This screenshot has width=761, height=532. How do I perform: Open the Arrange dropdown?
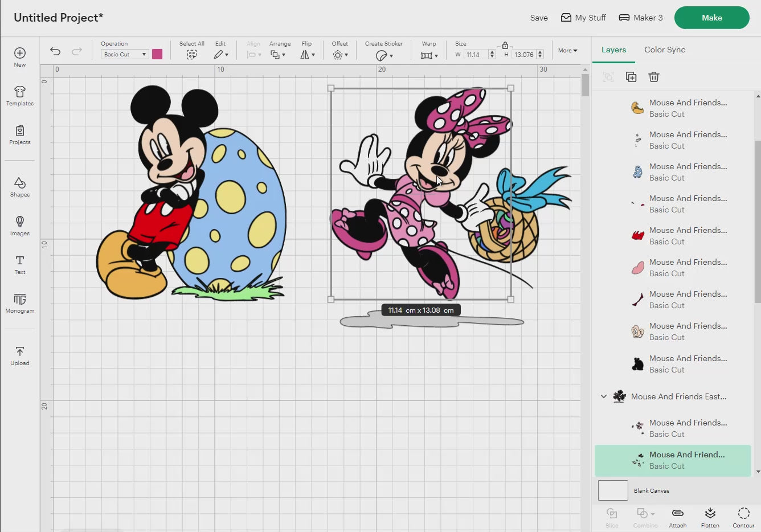[278, 55]
